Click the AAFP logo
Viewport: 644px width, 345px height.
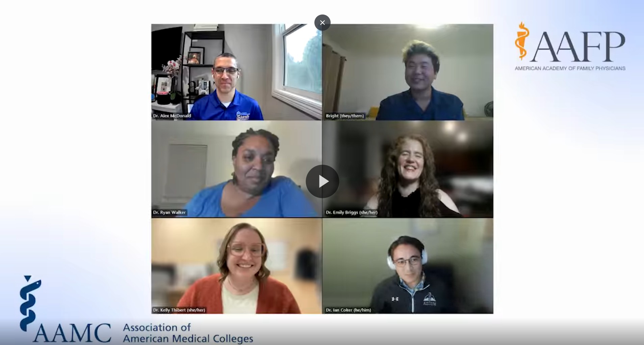pos(570,46)
